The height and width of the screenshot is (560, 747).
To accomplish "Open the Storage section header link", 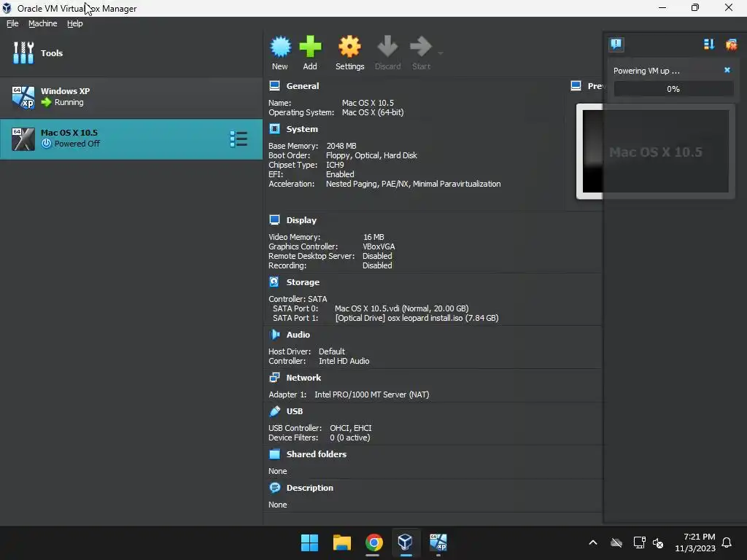I will (x=303, y=282).
